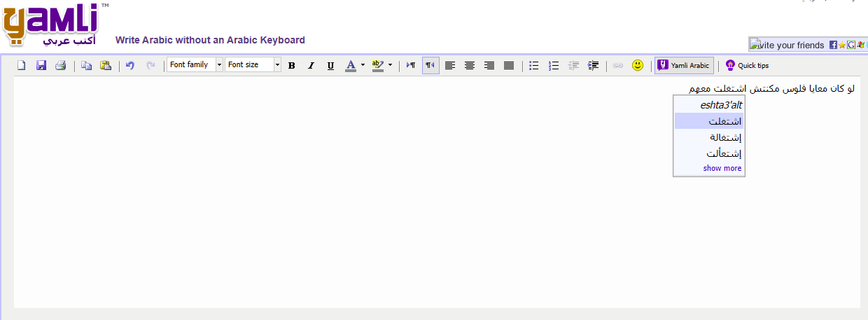The image size is (868, 320).
Task: Set left-to-right text direction
Action: coord(411,65)
